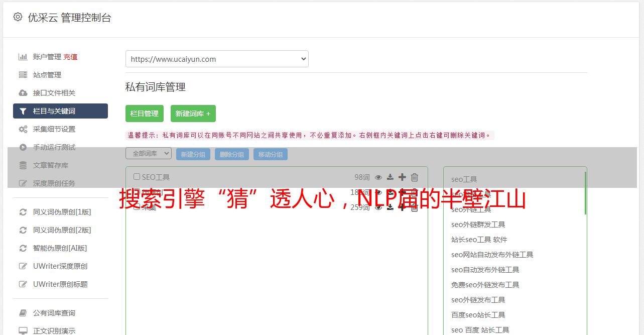Open the 全部词库 group dropdown
Screen dimensions: 644x335
point(149,153)
